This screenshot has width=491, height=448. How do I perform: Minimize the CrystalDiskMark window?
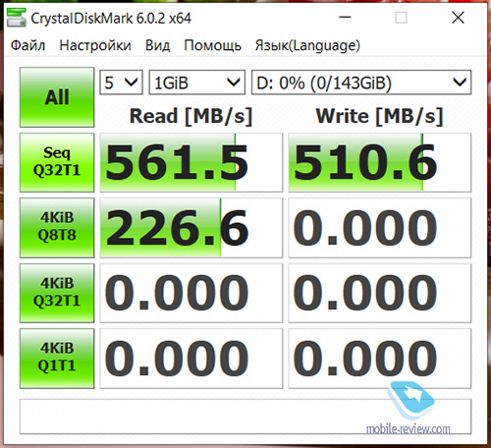pyautogui.click(x=345, y=18)
